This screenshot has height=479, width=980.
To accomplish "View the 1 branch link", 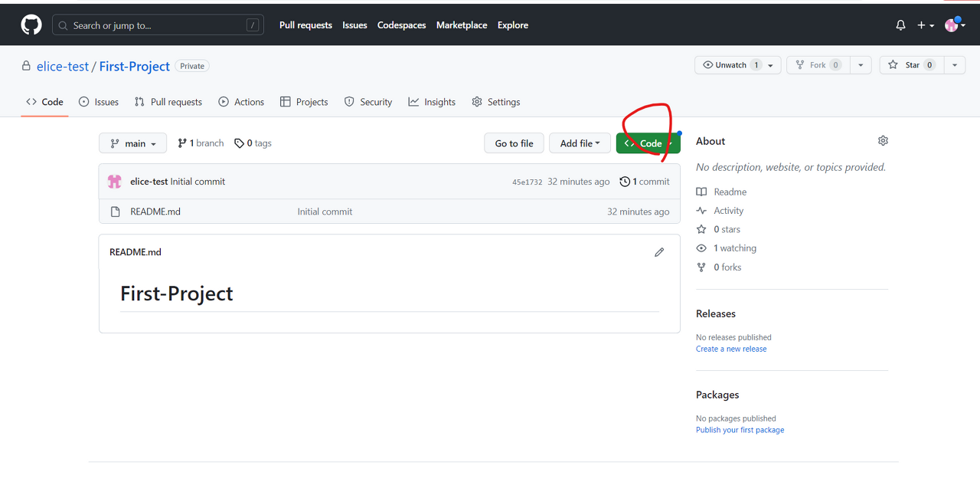I will tap(201, 143).
